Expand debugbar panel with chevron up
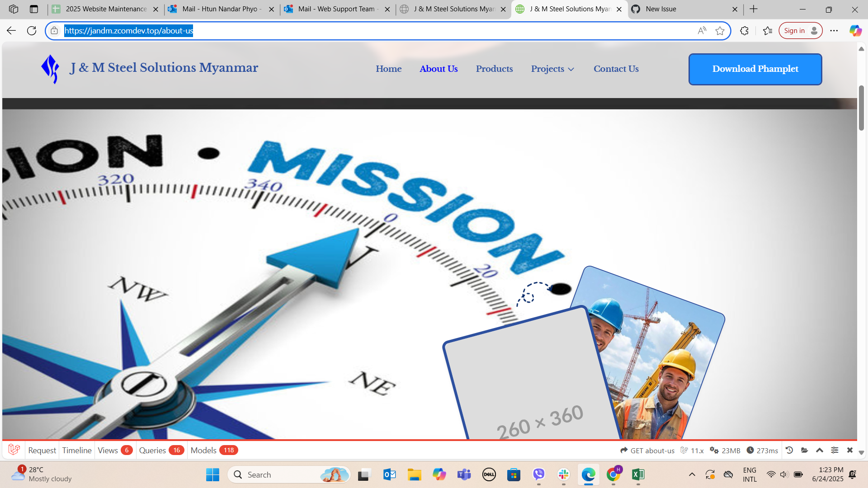This screenshot has width=868, height=488. tap(819, 450)
